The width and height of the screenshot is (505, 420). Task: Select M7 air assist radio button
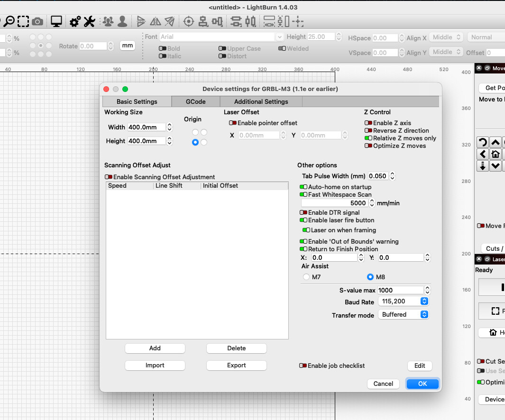(306, 277)
